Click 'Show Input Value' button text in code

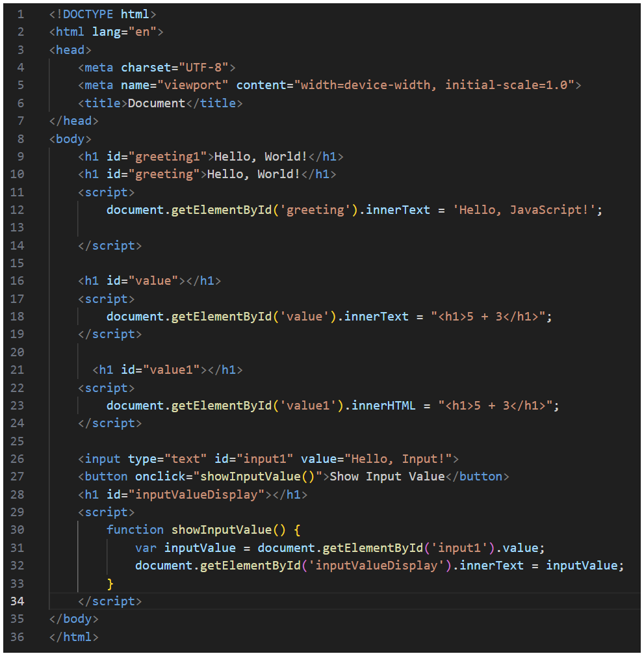[x=387, y=477]
